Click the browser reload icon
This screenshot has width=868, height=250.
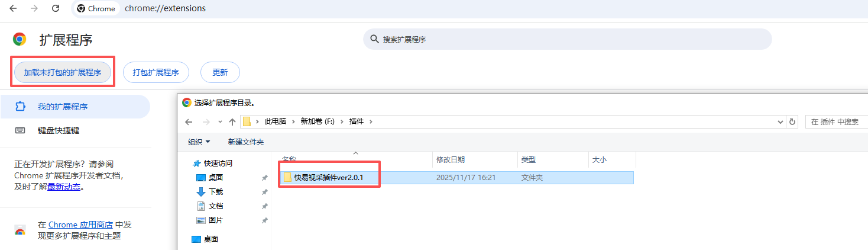click(x=56, y=8)
